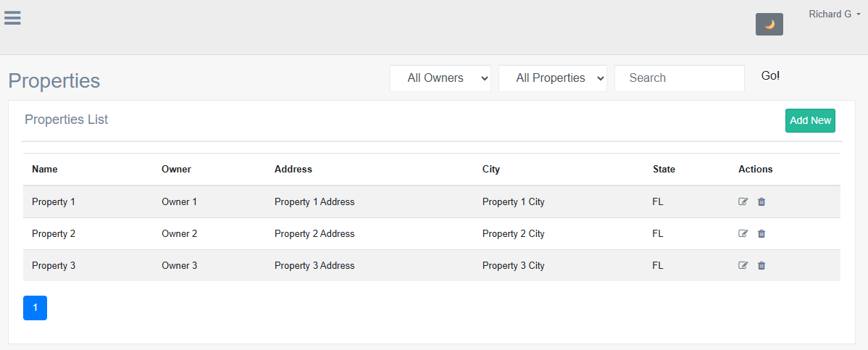Expand the All Properties dropdown

(552, 78)
